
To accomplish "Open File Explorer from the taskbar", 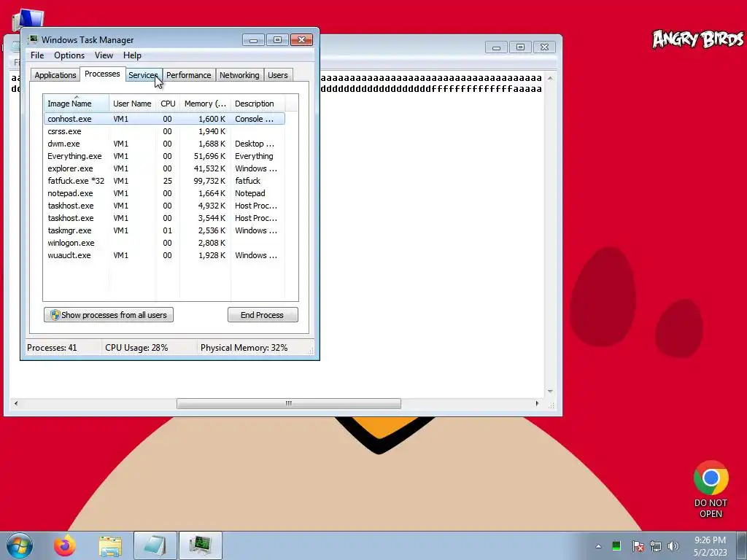I will click(x=110, y=545).
